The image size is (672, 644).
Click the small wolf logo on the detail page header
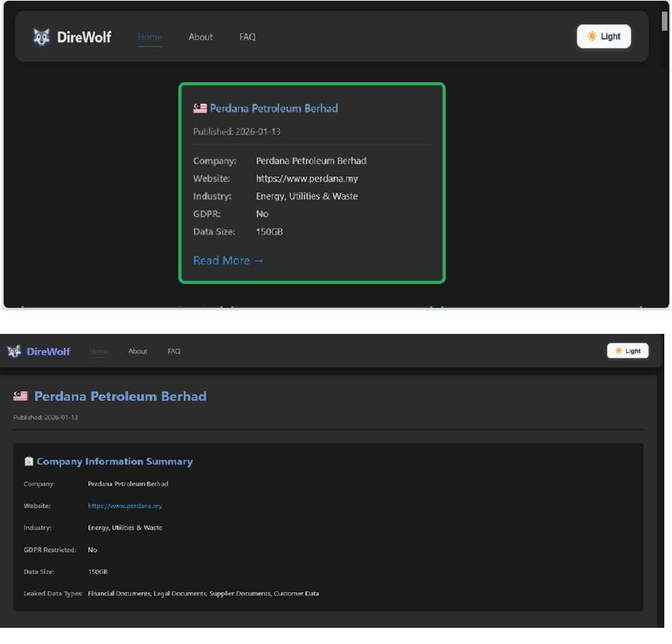coord(14,352)
